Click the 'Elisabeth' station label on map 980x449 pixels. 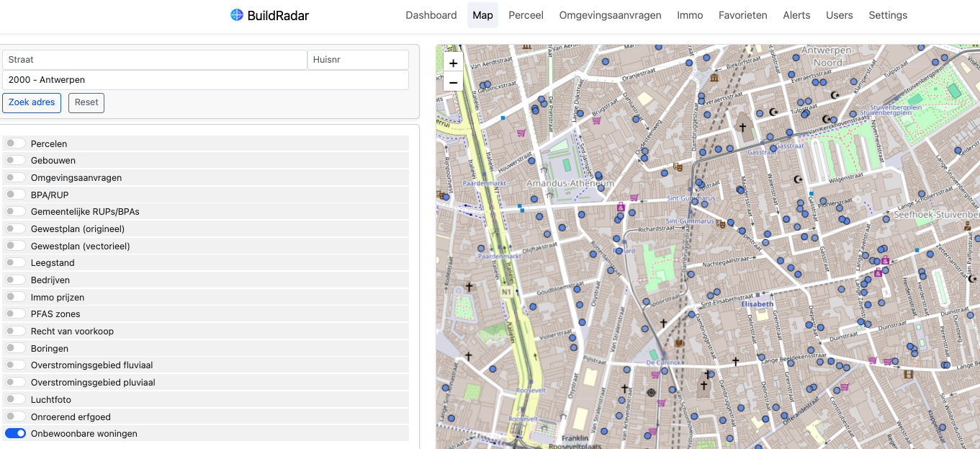click(x=758, y=303)
